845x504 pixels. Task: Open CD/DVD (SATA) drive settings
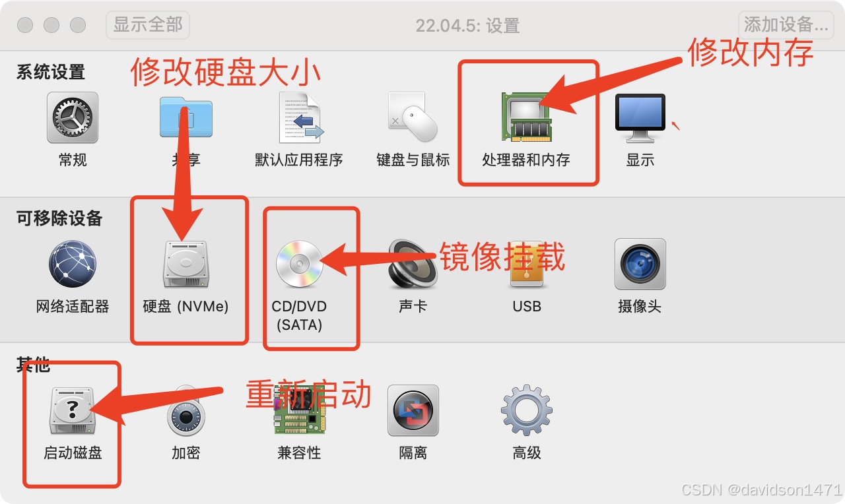click(x=299, y=264)
